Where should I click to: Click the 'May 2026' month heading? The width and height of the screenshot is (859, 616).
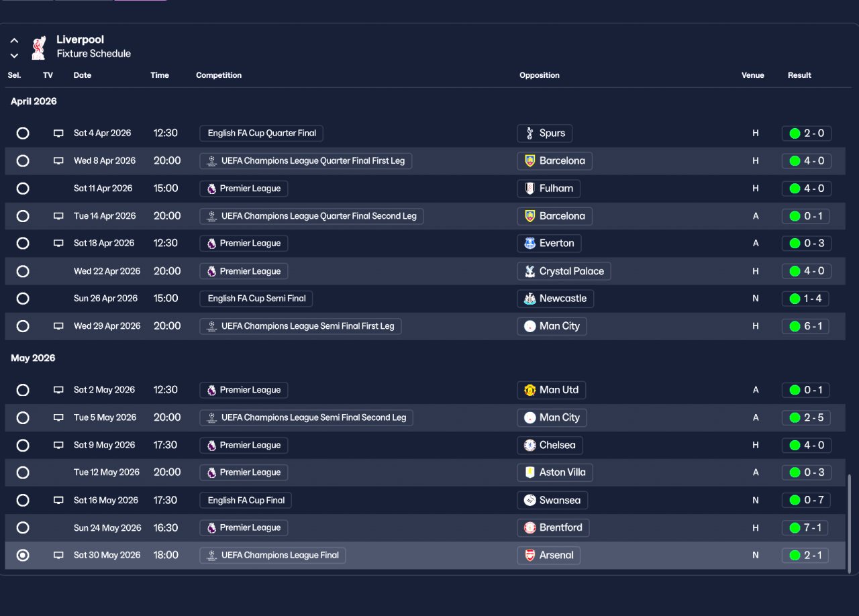[33, 358]
